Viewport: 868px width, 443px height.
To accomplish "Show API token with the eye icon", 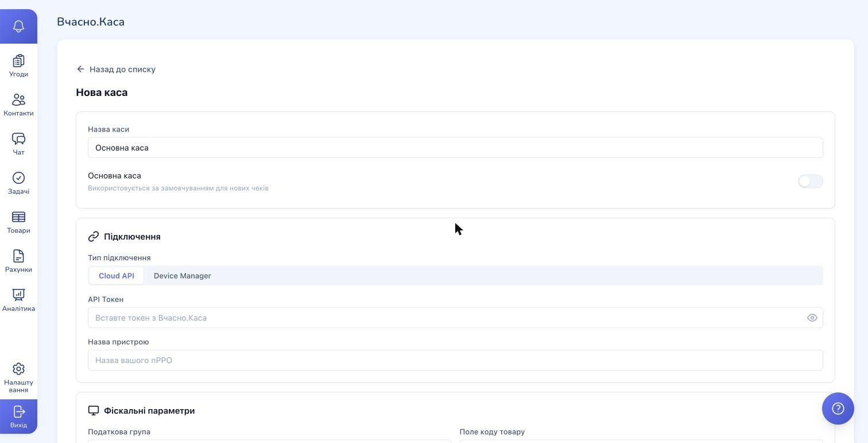I will pyautogui.click(x=812, y=318).
